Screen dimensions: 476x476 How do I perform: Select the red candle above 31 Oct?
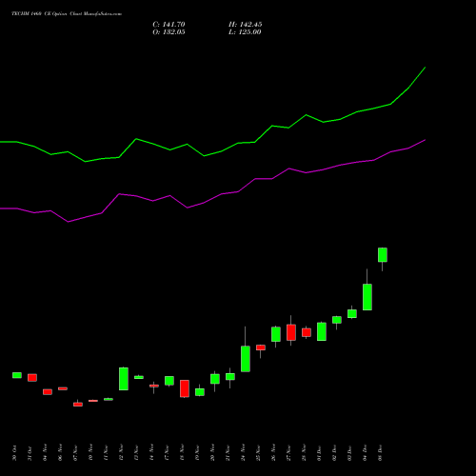point(32,377)
